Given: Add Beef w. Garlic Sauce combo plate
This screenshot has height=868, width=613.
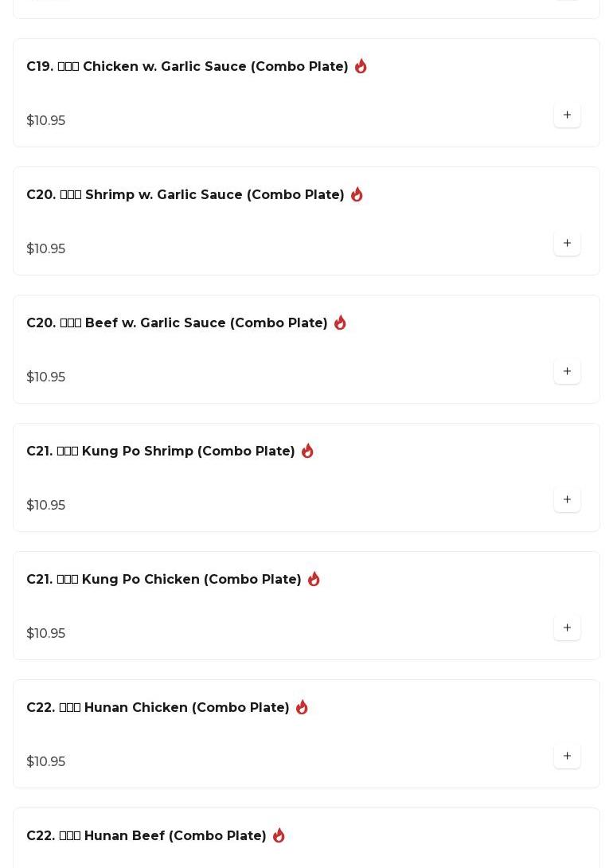Looking at the screenshot, I should click(567, 371).
